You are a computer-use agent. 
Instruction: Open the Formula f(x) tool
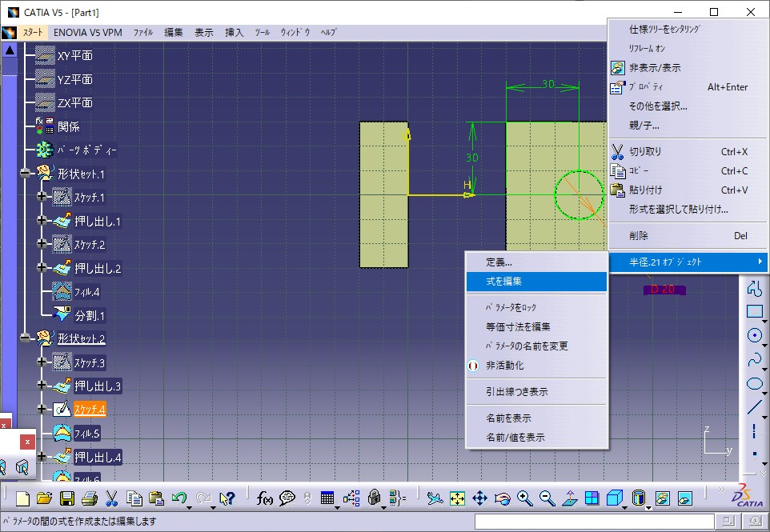(265, 498)
